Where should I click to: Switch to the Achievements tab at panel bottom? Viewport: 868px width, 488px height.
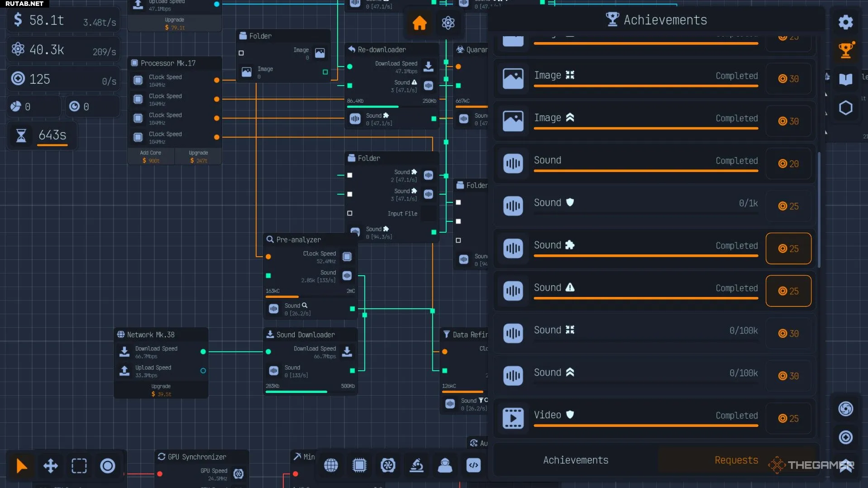point(576,460)
